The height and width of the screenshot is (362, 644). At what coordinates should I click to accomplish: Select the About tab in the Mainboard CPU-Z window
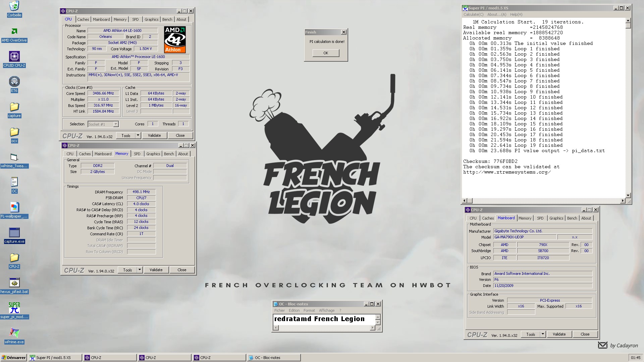(x=586, y=218)
